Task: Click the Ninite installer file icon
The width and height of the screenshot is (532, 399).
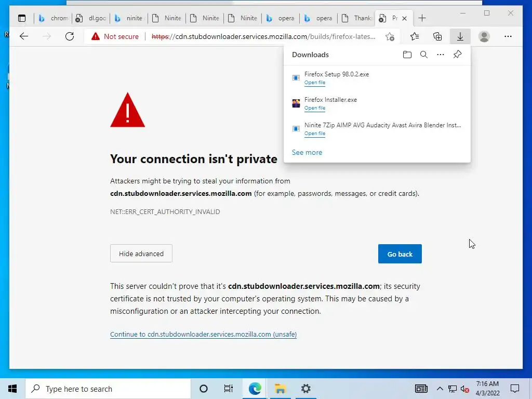Action: pyautogui.click(x=296, y=129)
